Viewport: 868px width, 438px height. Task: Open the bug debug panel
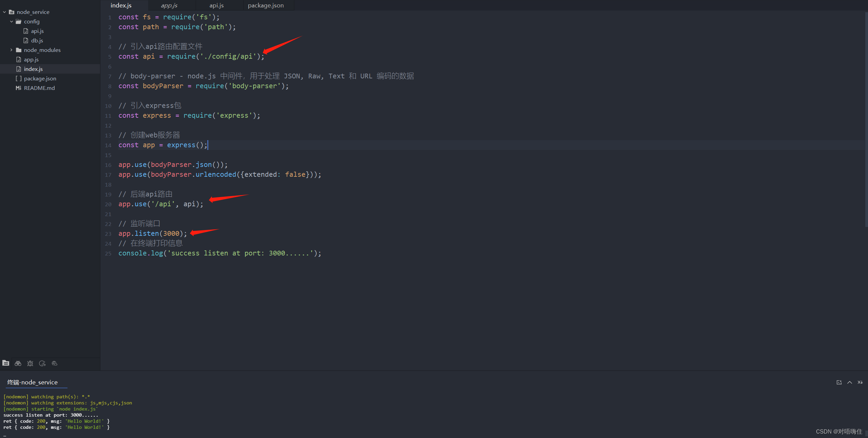(30, 363)
